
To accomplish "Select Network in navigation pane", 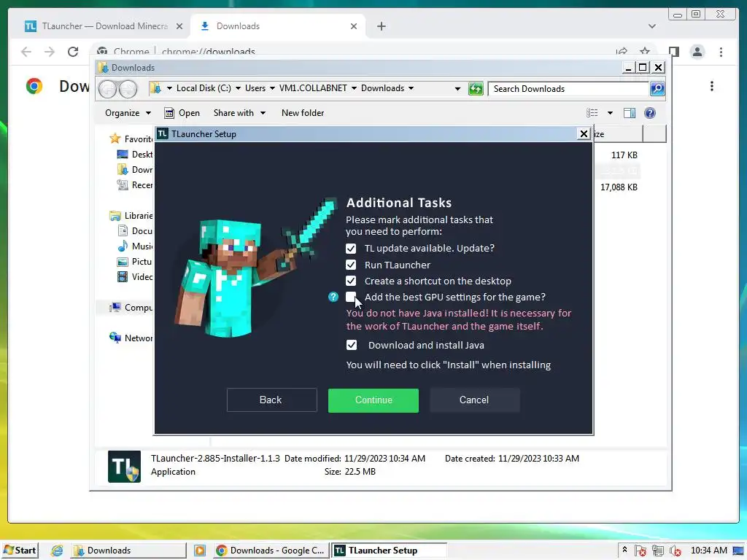I will [131, 338].
